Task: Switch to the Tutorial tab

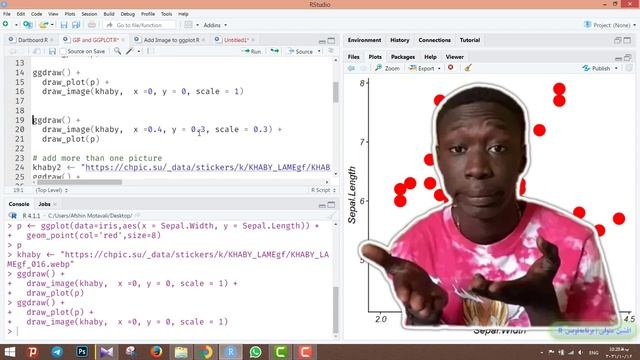Action: (469, 40)
